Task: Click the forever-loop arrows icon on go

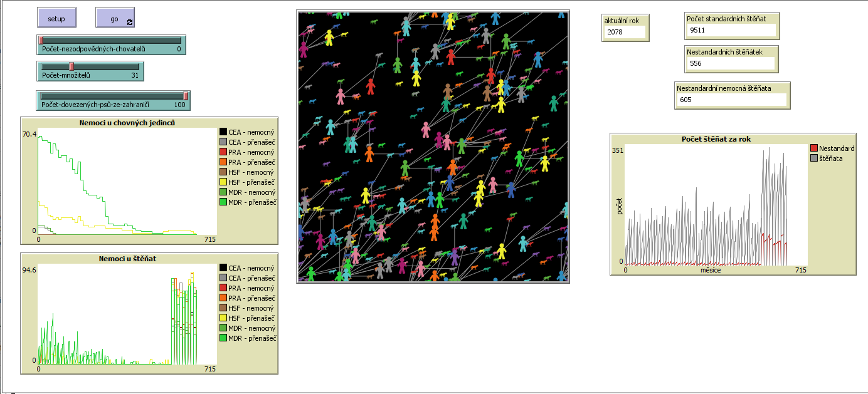Action: click(129, 22)
